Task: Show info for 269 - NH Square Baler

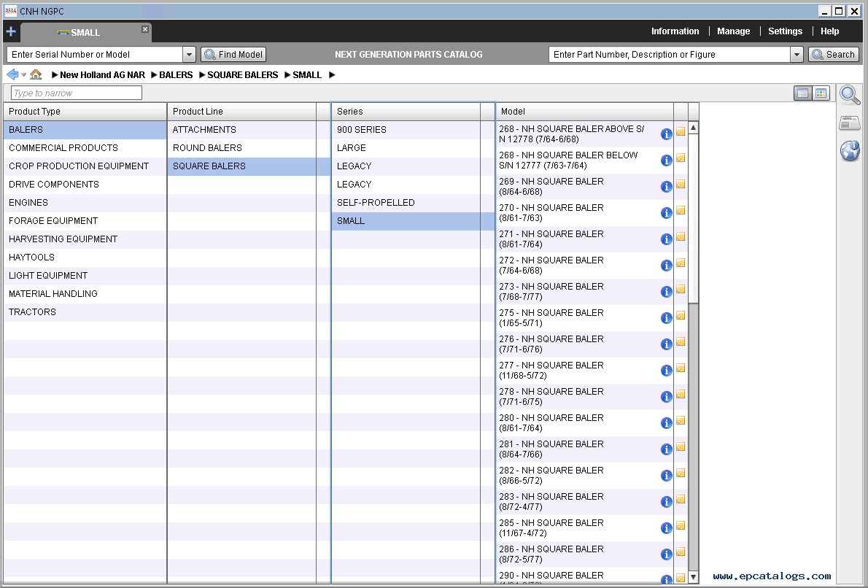Action: (x=666, y=187)
